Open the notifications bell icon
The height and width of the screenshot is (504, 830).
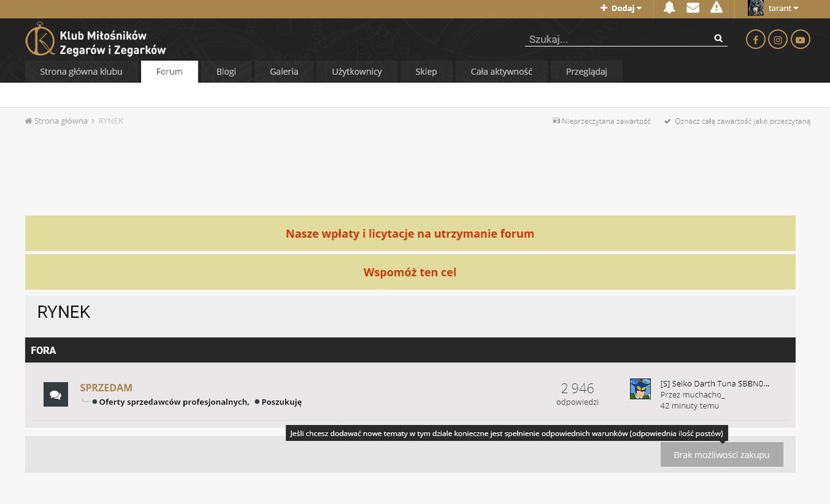pos(669,8)
